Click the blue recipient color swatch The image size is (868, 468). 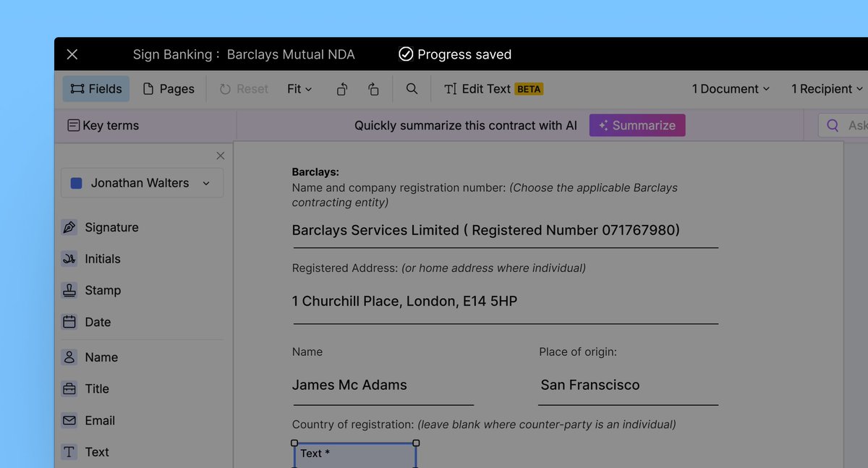pyautogui.click(x=76, y=183)
